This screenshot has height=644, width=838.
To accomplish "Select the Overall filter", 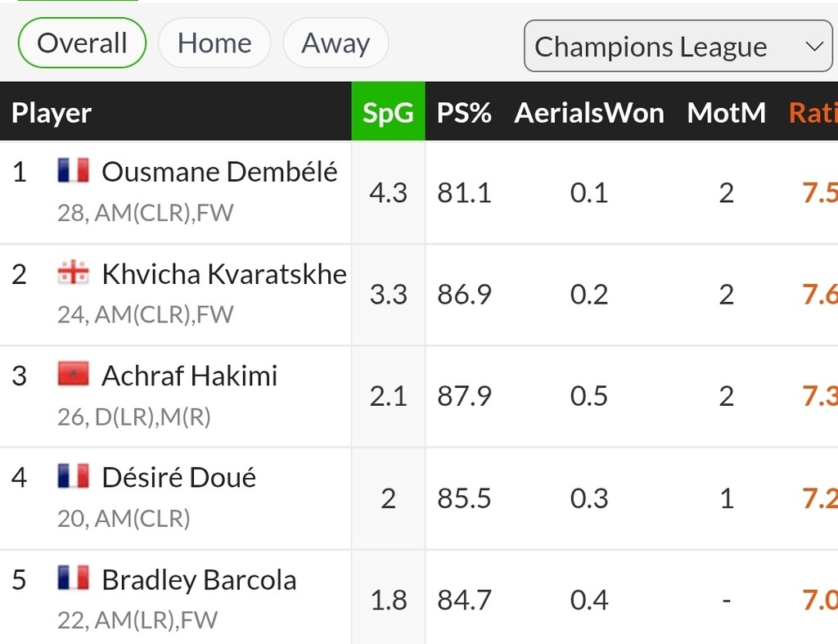I will (82, 43).
